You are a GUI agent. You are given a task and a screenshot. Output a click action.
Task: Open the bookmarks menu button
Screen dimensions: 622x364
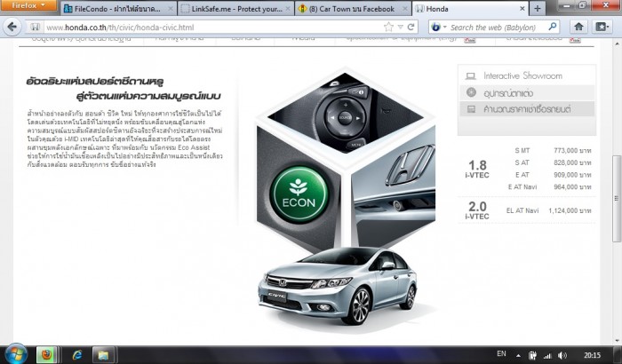(602, 27)
